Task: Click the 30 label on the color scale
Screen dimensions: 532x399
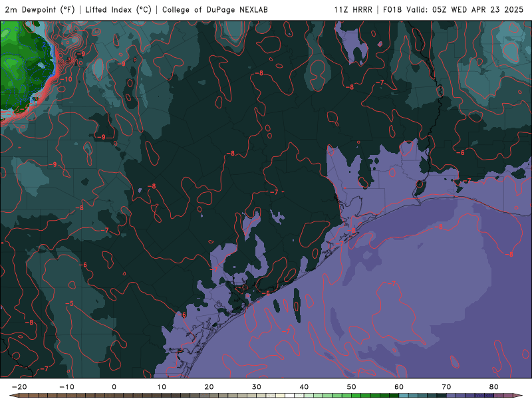Action: tap(257, 387)
